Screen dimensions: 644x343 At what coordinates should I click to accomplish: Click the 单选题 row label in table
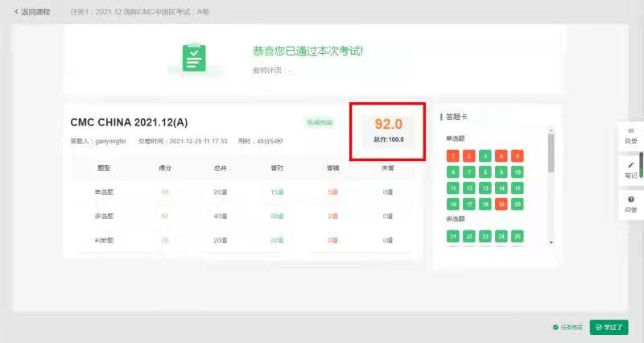coord(104,192)
